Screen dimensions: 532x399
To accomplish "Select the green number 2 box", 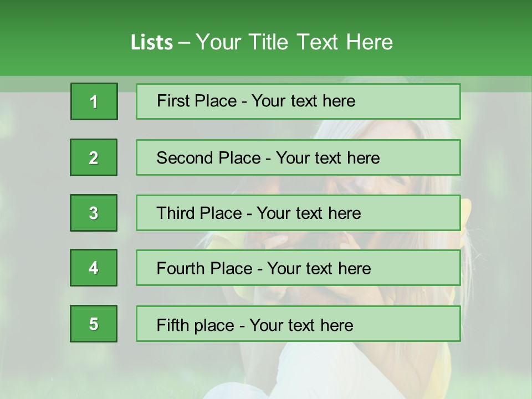I will coord(94,157).
